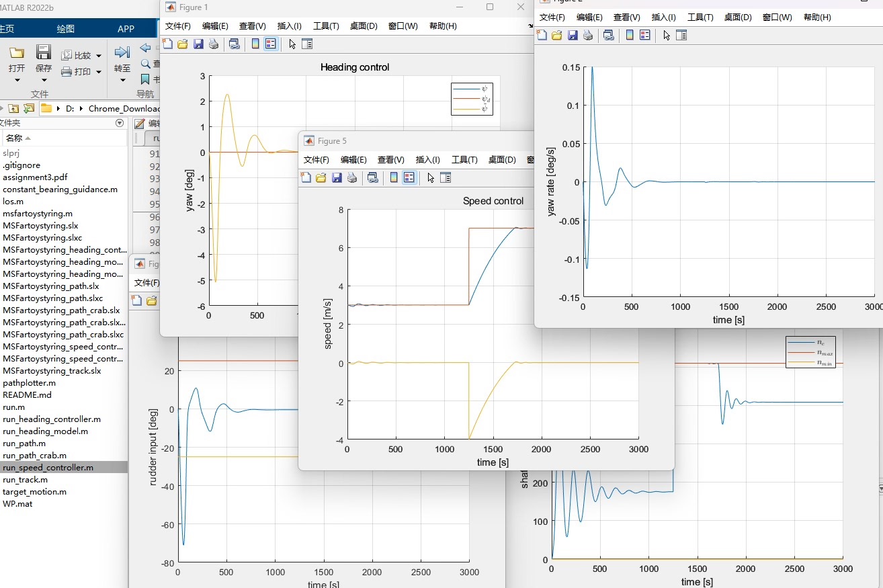The width and height of the screenshot is (883, 588).
Task: Switch to the 绘图 tab in MATLAB
Action: 66,29
